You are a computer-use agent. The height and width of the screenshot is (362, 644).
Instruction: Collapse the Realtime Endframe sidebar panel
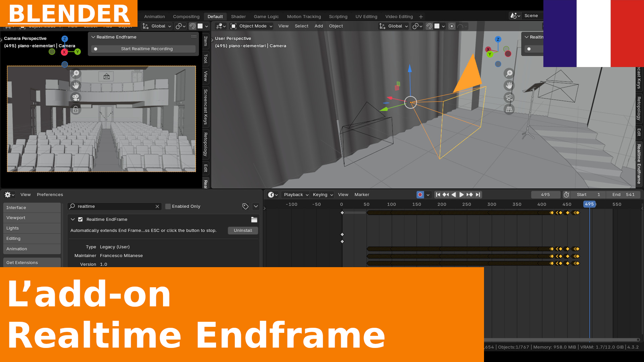pyautogui.click(x=93, y=37)
